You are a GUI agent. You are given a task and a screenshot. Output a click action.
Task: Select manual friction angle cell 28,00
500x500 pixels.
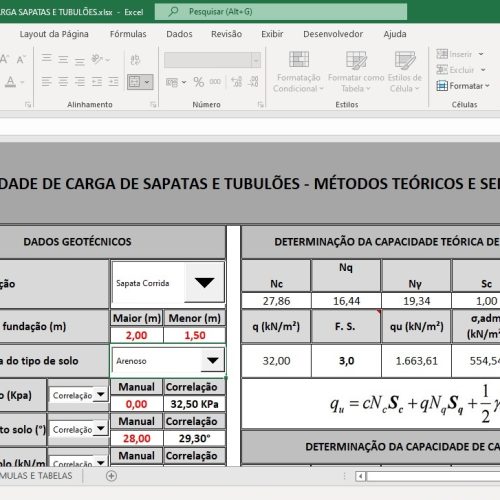point(137,438)
